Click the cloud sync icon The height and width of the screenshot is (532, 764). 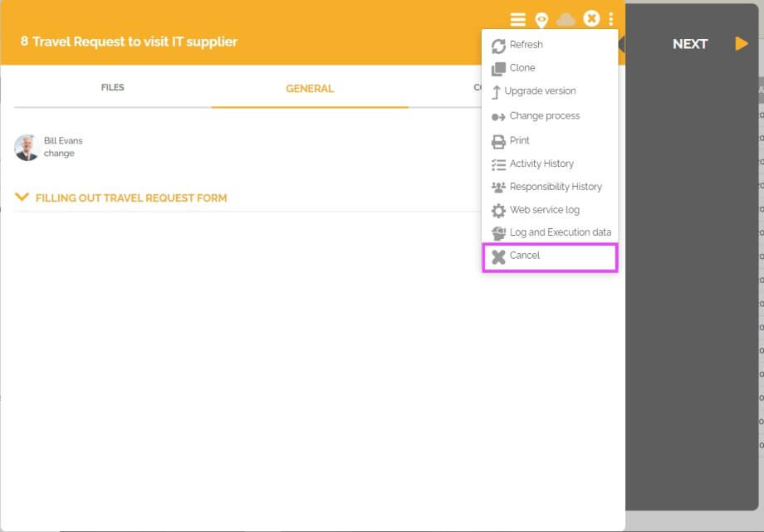click(566, 18)
